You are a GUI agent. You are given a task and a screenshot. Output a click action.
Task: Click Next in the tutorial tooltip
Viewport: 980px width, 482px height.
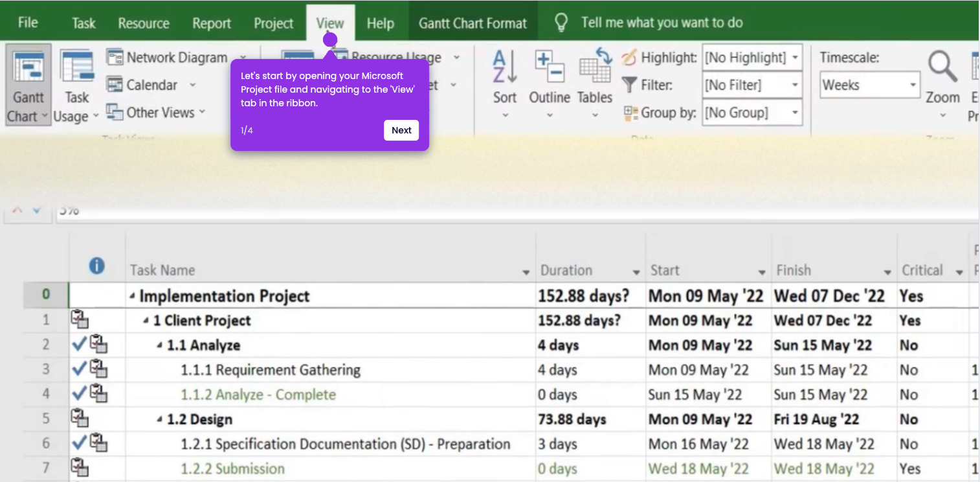coord(401,130)
